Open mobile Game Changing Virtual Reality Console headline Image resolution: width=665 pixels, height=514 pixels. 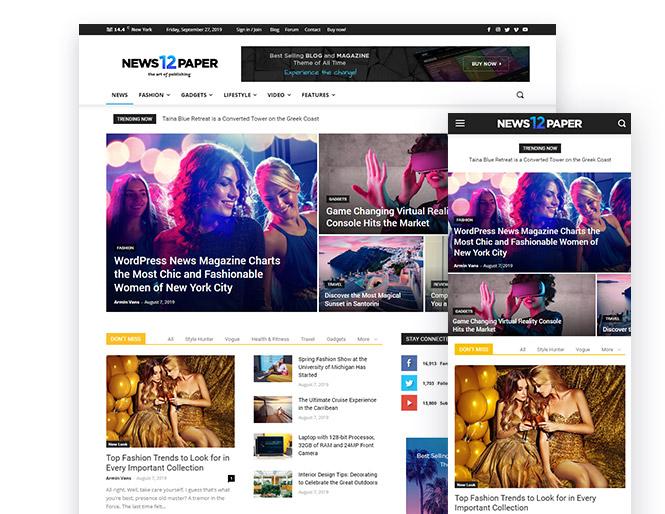[x=507, y=325]
